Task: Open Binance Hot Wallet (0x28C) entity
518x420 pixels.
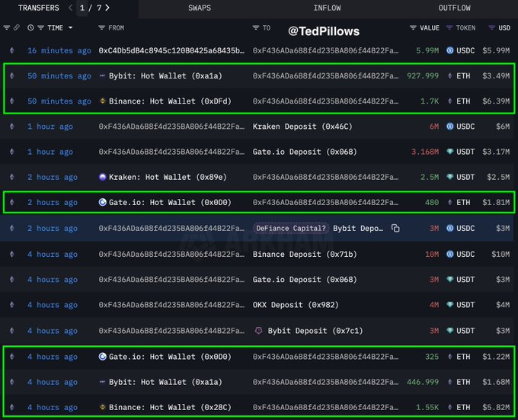Action: (x=170, y=408)
